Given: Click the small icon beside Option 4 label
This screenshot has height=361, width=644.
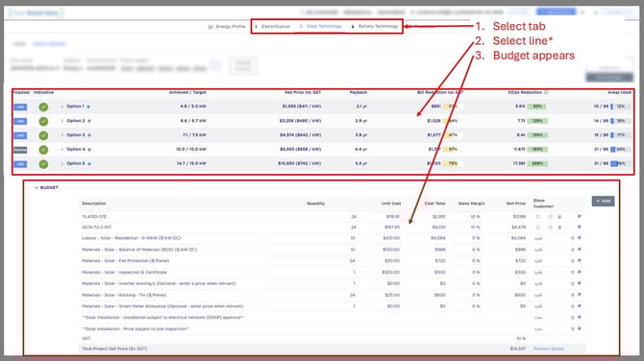Looking at the screenshot, I should click(89, 150).
